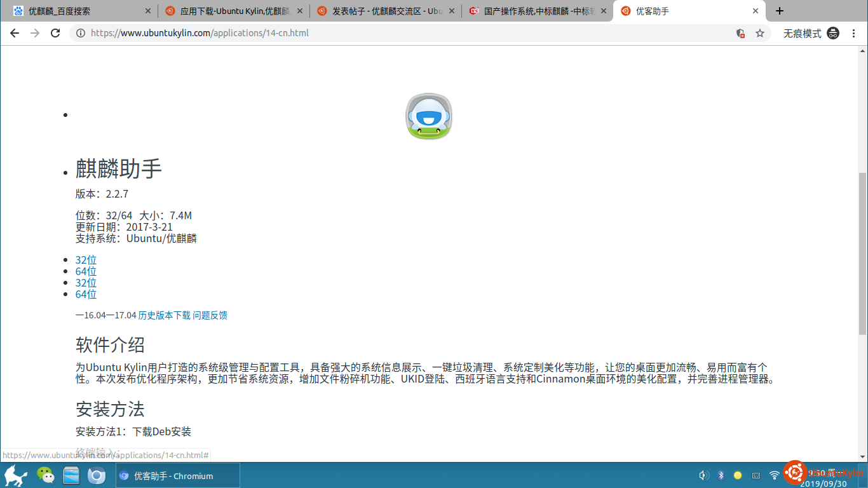This screenshot has height=488, width=868.
Task: Open the Bluetooth tray icon
Action: click(721, 475)
